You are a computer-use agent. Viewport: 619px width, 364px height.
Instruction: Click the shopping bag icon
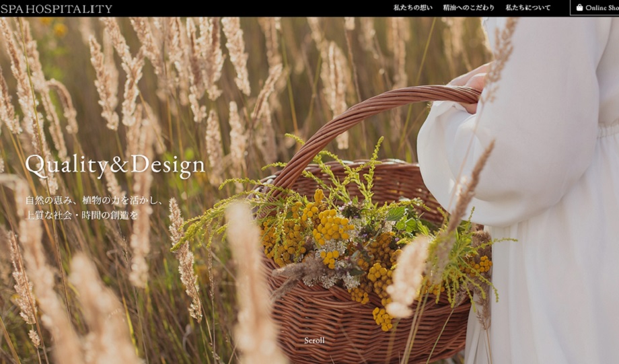point(579,7)
